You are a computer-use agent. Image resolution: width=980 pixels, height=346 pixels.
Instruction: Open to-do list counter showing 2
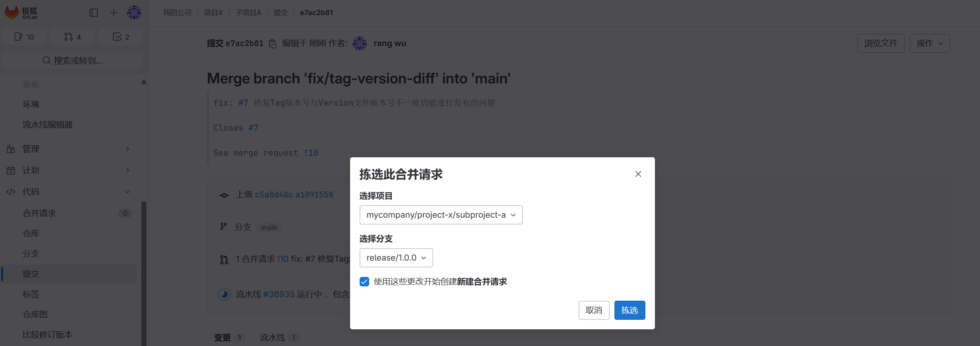[121, 37]
